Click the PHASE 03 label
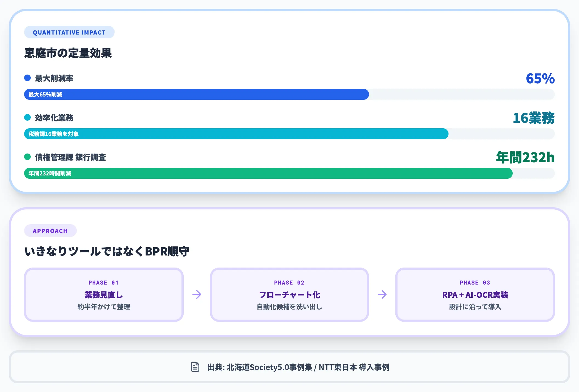 (x=475, y=283)
